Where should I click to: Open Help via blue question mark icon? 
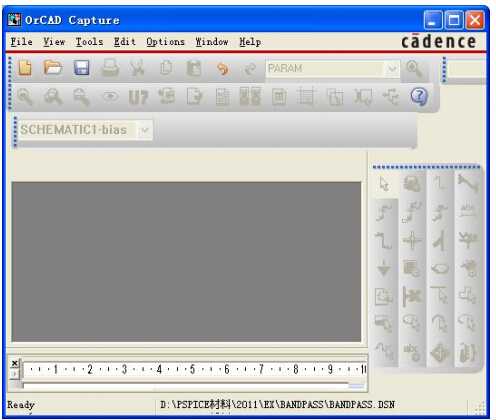[x=419, y=96]
